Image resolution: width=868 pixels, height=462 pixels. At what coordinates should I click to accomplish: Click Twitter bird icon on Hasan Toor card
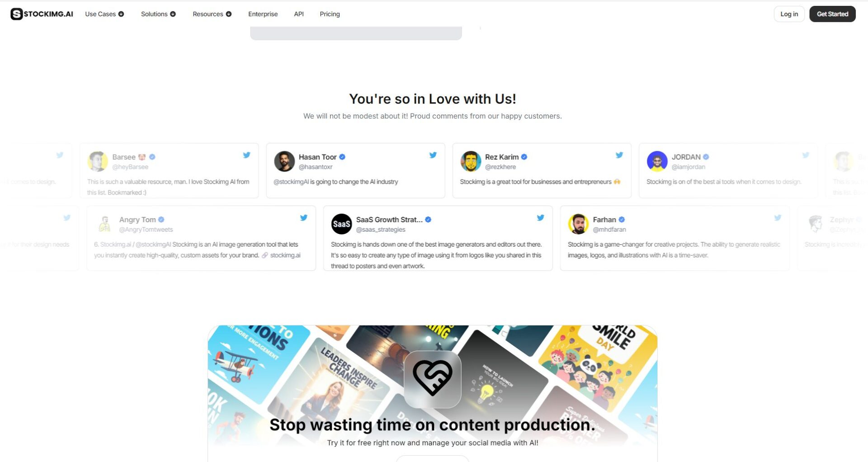pyautogui.click(x=433, y=155)
